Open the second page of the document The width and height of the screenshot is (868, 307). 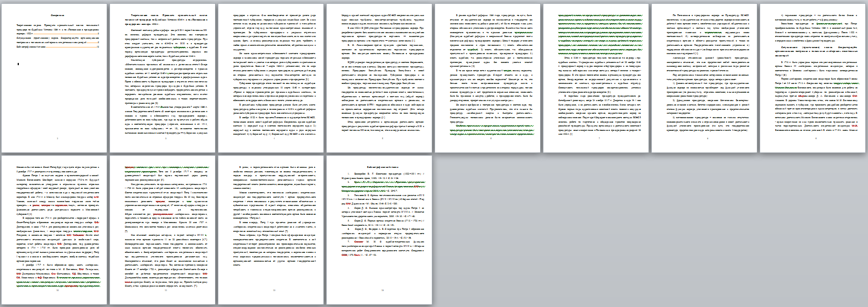click(163, 78)
